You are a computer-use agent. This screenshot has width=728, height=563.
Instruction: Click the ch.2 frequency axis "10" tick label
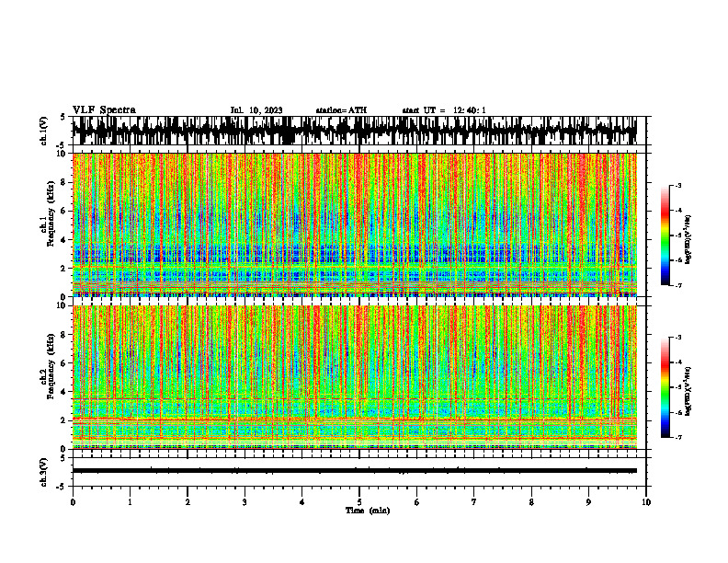[63, 306]
